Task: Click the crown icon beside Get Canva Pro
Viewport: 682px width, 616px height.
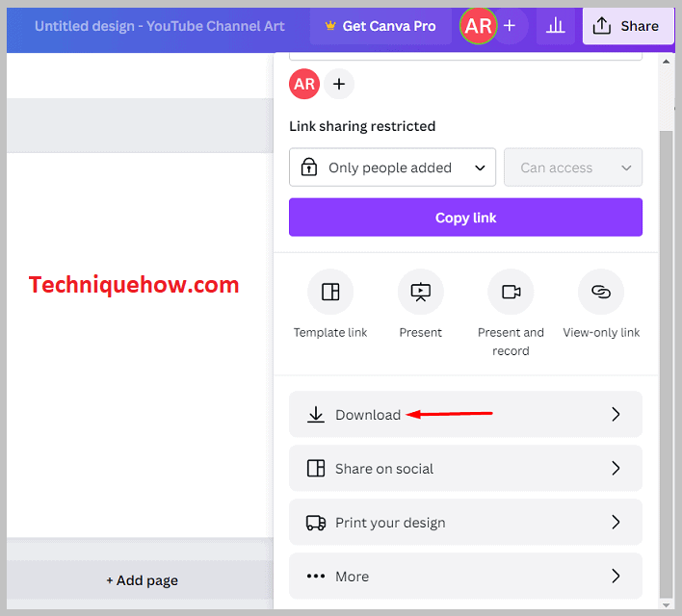Action: (330, 26)
